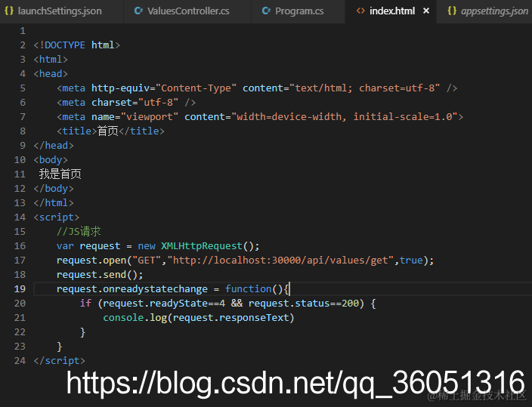Click the "text/html; charset=utf-8" content value
Image resolution: width=532 pixels, height=407 pixels.
pos(364,88)
